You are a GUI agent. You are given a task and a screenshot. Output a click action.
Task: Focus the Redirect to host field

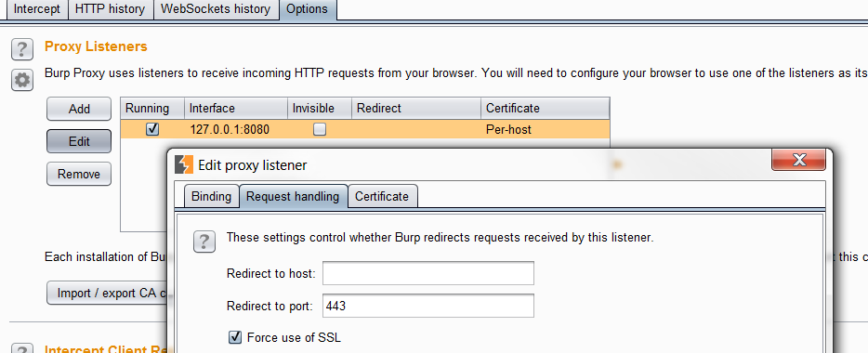(x=428, y=273)
